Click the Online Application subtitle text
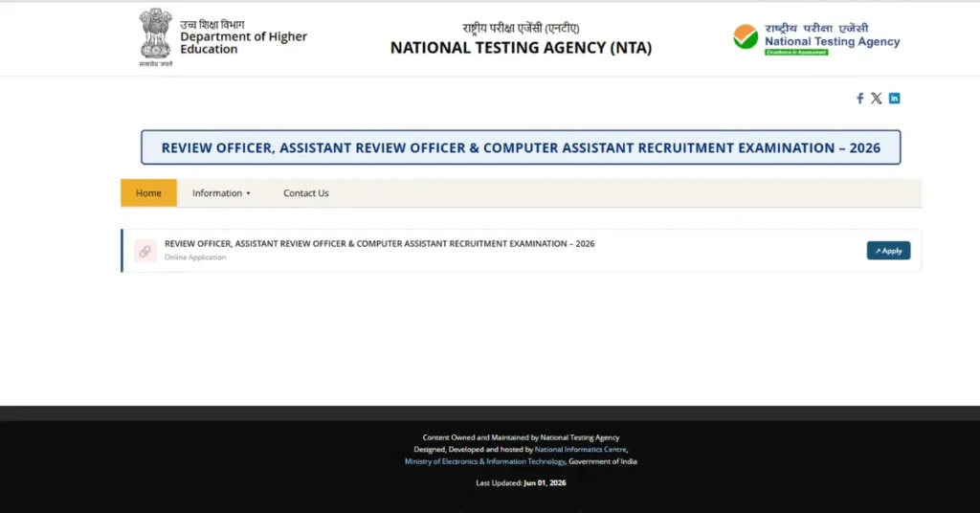Screen dimensions: 980x513 click(x=195, y=257)
